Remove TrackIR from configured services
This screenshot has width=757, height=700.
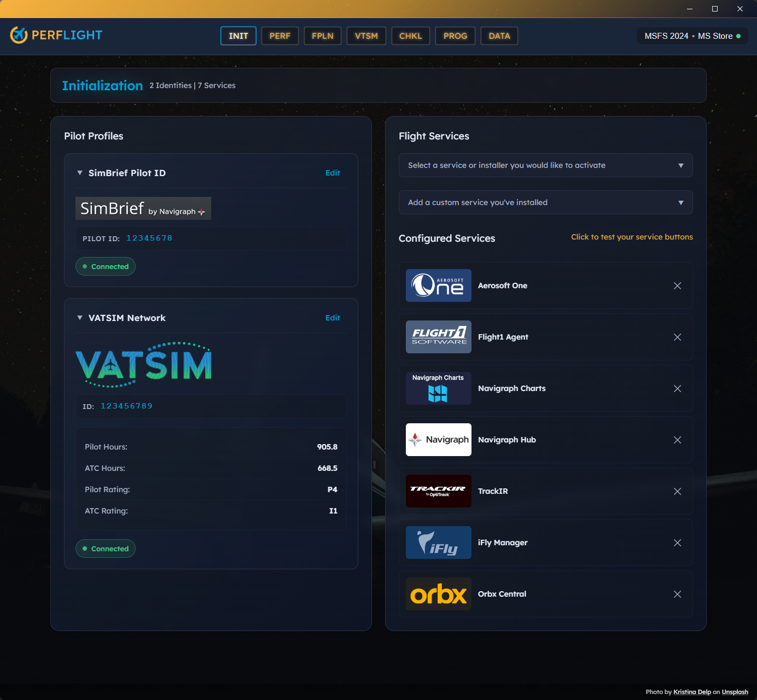pyautogui.click(x=677, y=491)
